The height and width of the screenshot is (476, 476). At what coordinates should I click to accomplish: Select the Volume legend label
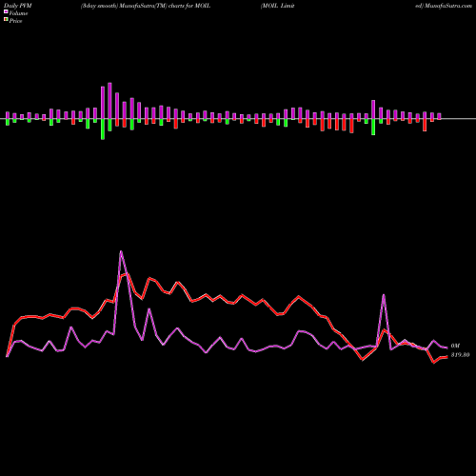tap(18, 13)
